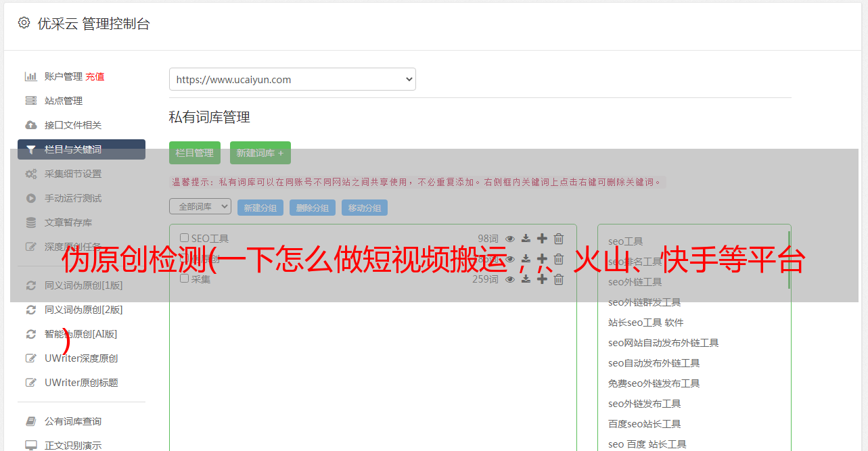View 采集 keywords via the eye icon

510,279
